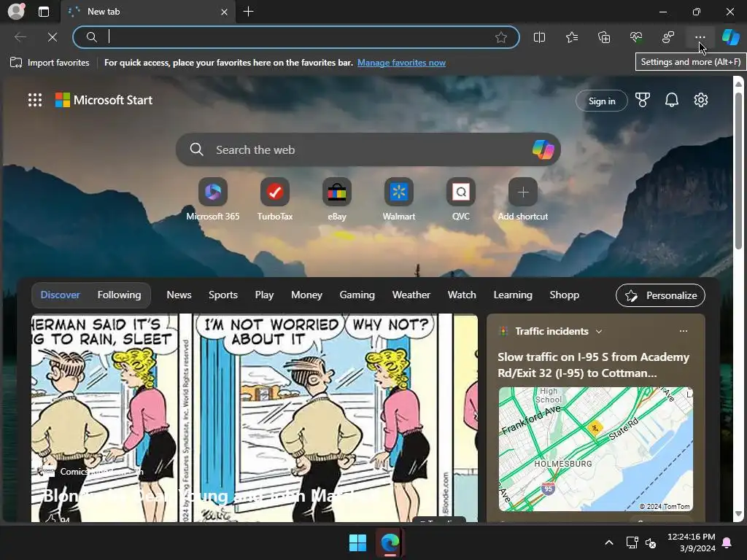Open Manage favorites now link
747x560 pixels.
[x=401, y=63]
